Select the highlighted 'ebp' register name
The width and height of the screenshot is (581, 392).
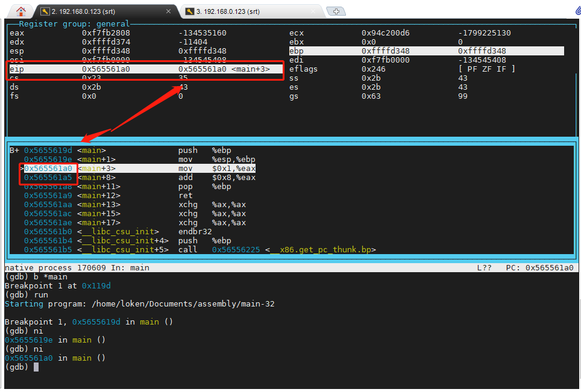pyautogui.click(x=297, y=51)
